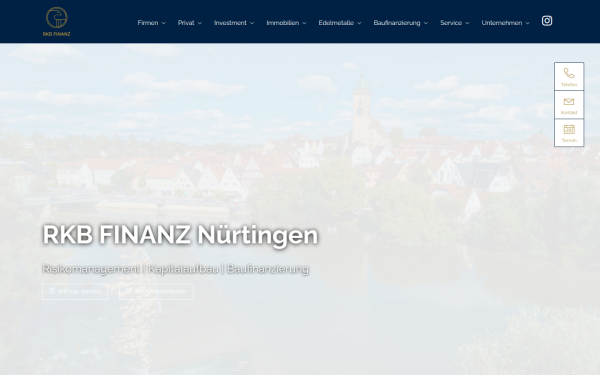Open the Immobilien menu
The image size is (600, 375).
coord(283,23)
